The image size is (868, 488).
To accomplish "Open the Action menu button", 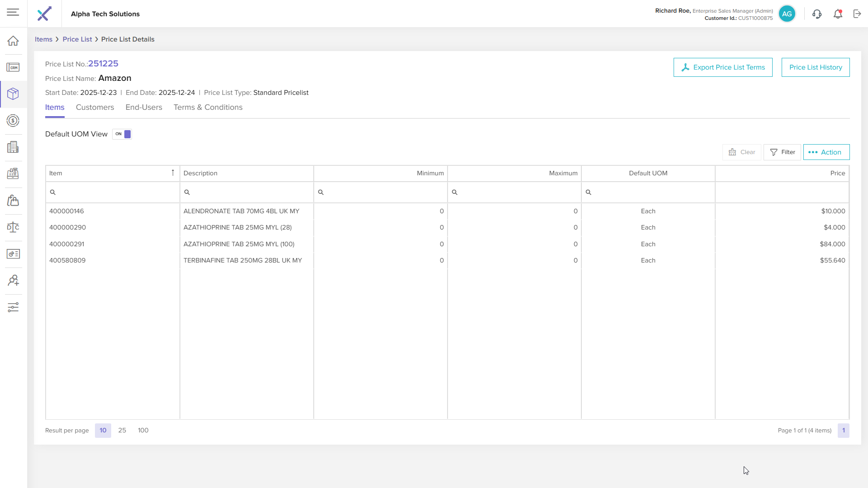I will [826, 152].
